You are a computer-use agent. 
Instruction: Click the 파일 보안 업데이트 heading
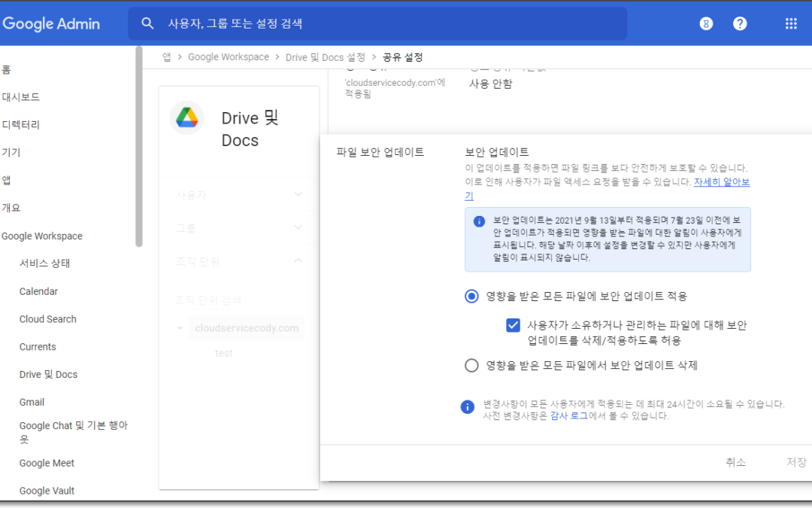click(x=380, y=152)
